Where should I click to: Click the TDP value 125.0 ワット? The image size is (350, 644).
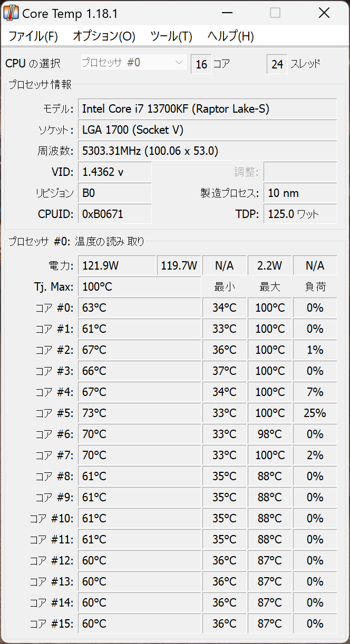coord(300,214)
